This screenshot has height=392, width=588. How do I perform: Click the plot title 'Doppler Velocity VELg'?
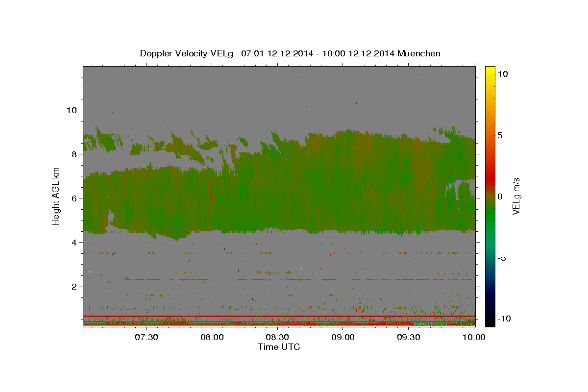tap(187, 53)
